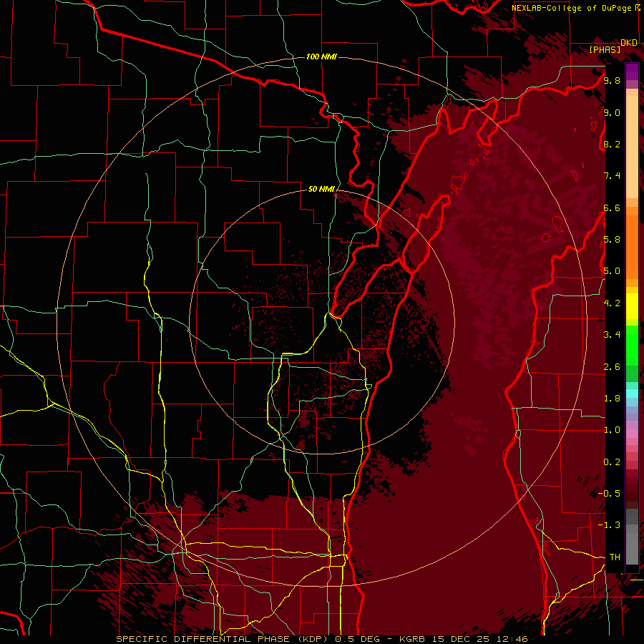Click the NEXLAB-College of DuPage label
The image size is (644, 644).
pos(572,8)
